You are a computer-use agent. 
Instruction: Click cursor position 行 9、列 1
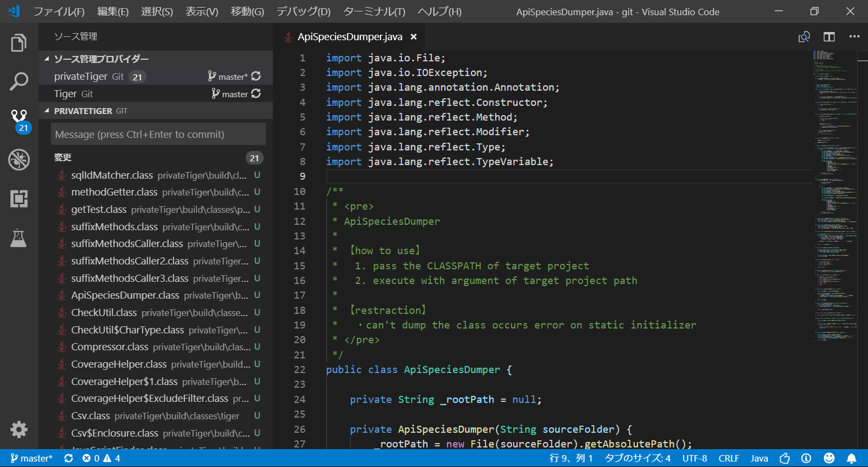[x=571, y=458]
